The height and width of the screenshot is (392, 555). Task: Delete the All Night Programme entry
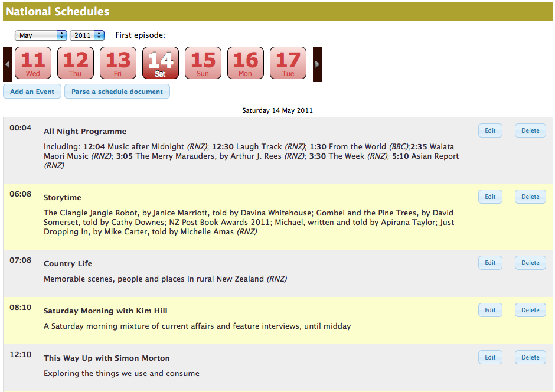tap(530, 130)
